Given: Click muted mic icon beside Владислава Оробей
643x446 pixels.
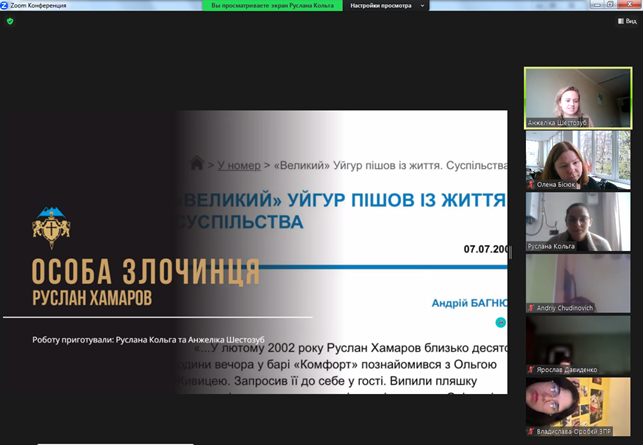Looking at the screenshot, I should pyautogui.click(x=531, y=431).
